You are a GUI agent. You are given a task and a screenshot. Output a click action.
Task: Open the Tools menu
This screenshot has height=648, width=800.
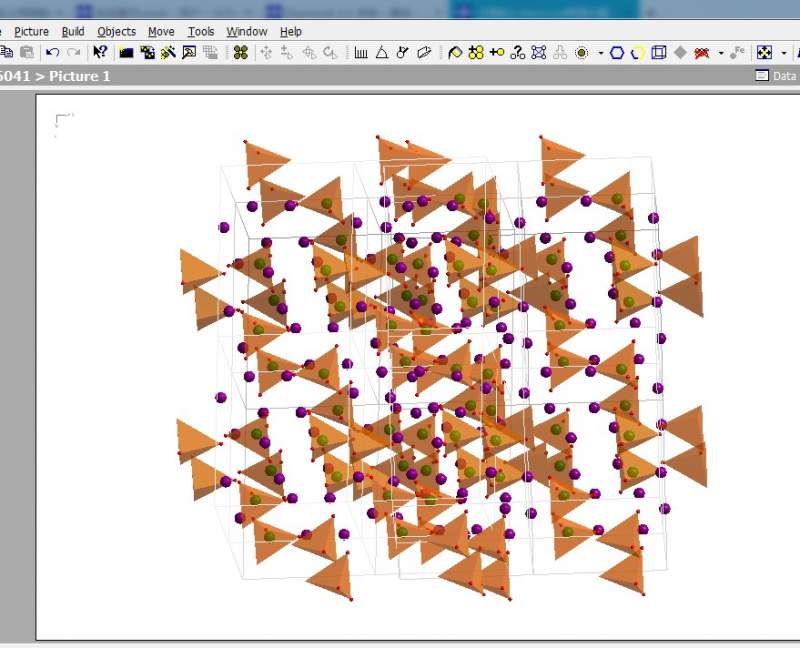pyautogui.click(x=201, y=32)
